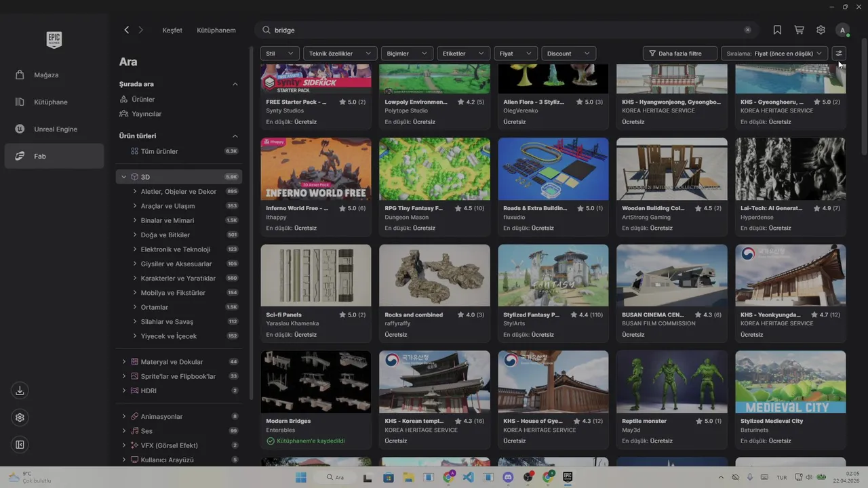The image size is (868, 488).
Task: Click the HDRI category icon
Action: click(x=135, y=390)
